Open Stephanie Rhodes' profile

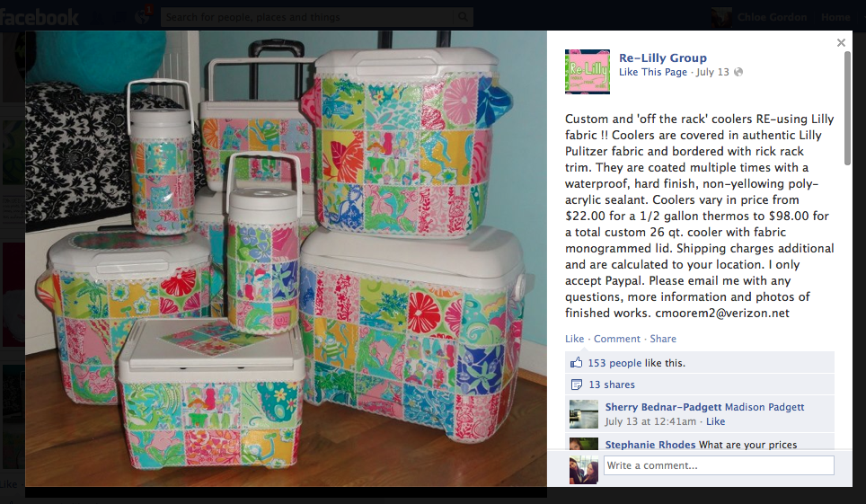(x=650, y=445)
